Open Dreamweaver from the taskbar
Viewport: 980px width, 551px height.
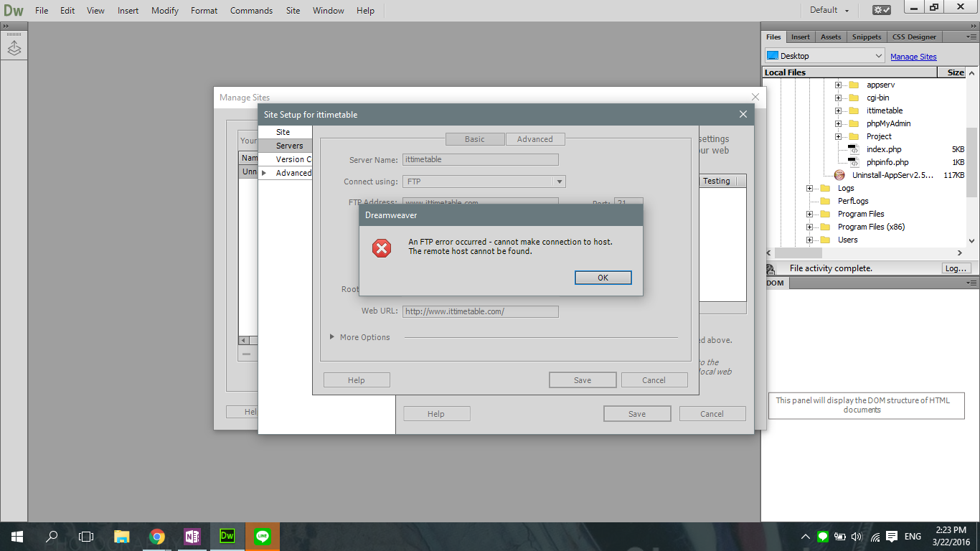pos(227,536)
